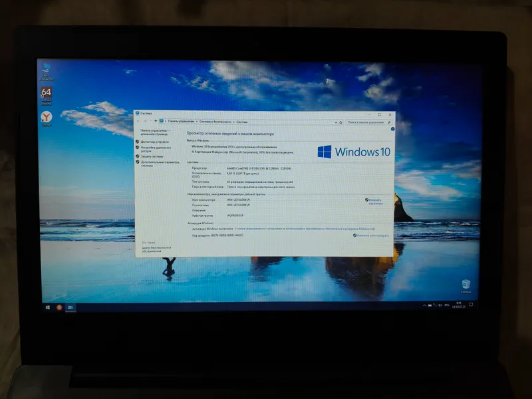Go up one level with the up arrow
The width and height of the screenshot is (532, 399).
click(156, 121)
